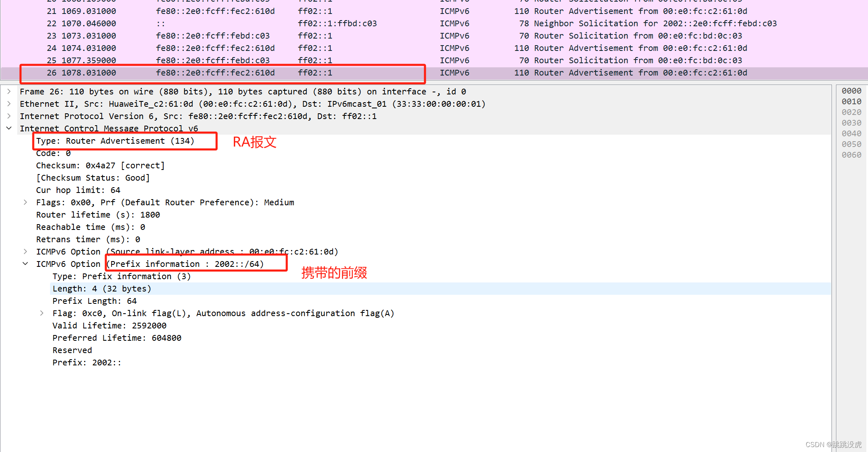This screenshot has width=868, height=452.
Task: Select the Checksum 0x4a27 field
Action: coord(100,166)
